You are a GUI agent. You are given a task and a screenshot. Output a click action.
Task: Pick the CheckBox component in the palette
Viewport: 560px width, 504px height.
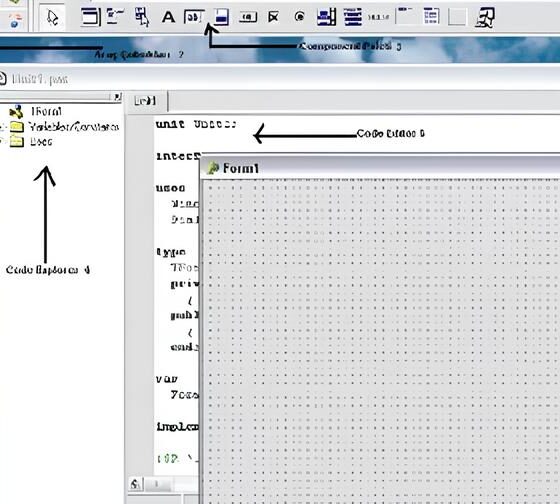(273, 17)
